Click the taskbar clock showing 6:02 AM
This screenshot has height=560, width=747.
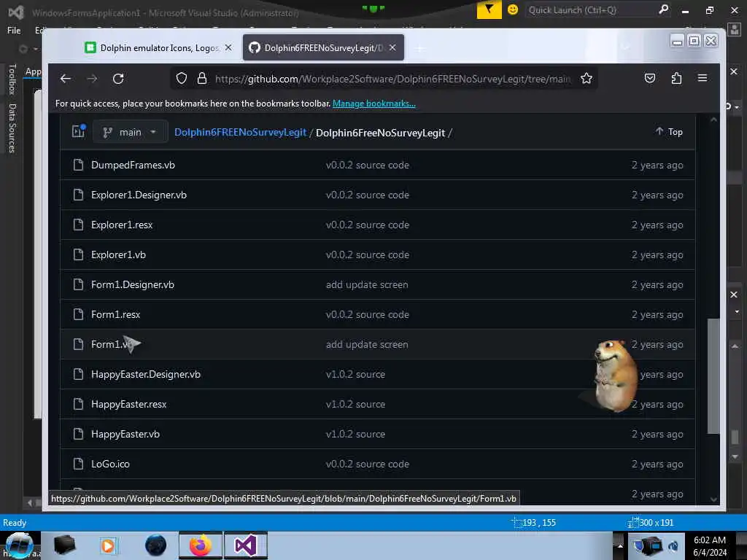[x=709, y=546]
